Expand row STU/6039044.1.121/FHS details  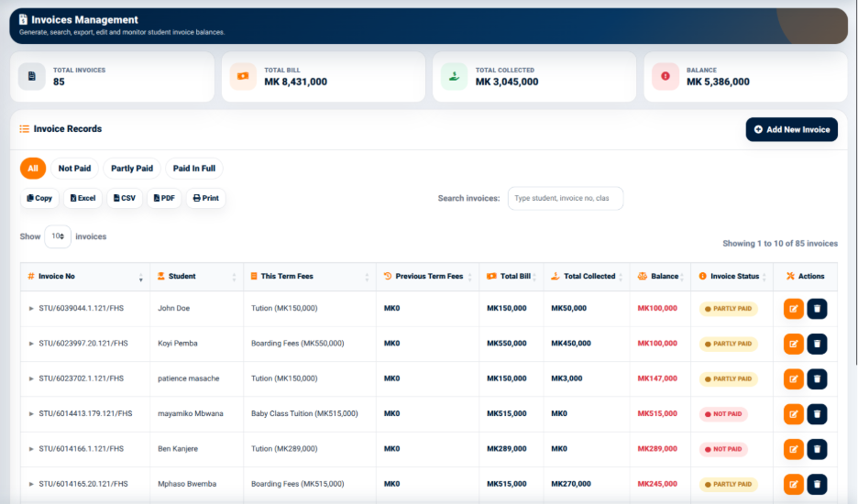pos(31,309)
